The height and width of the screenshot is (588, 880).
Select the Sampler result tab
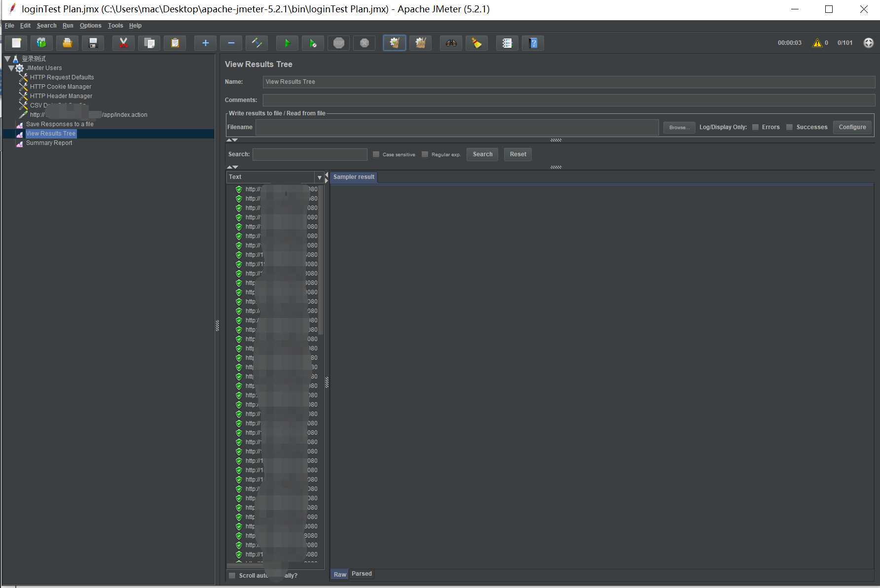pyautogui.click(x=354, y=177)
